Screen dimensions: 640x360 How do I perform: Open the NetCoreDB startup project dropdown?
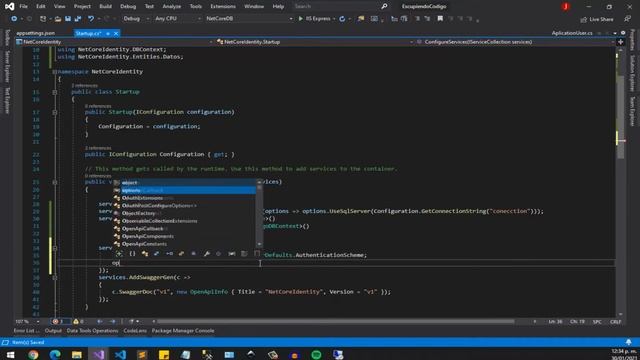pyautogui.click(x=249, y=19)
